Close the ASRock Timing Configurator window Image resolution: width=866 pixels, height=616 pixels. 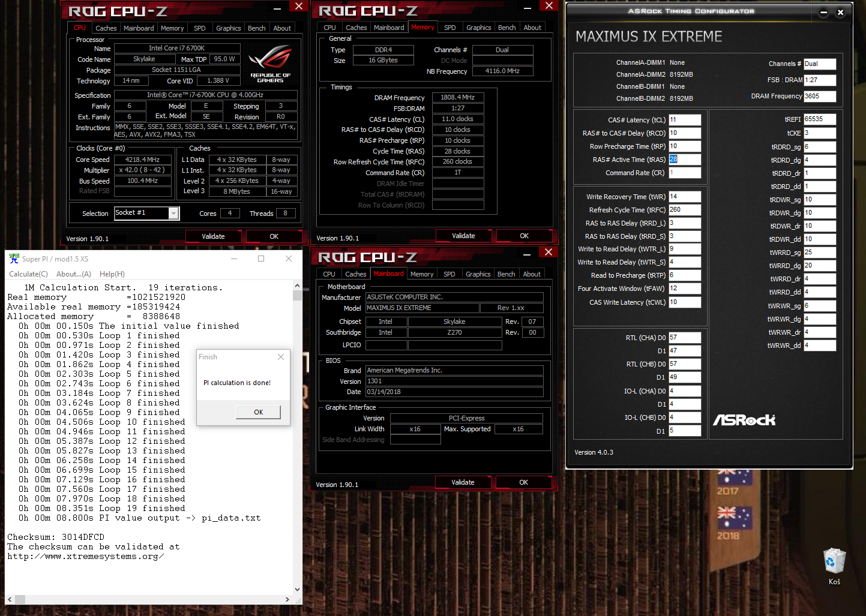(x=840, y=13)
